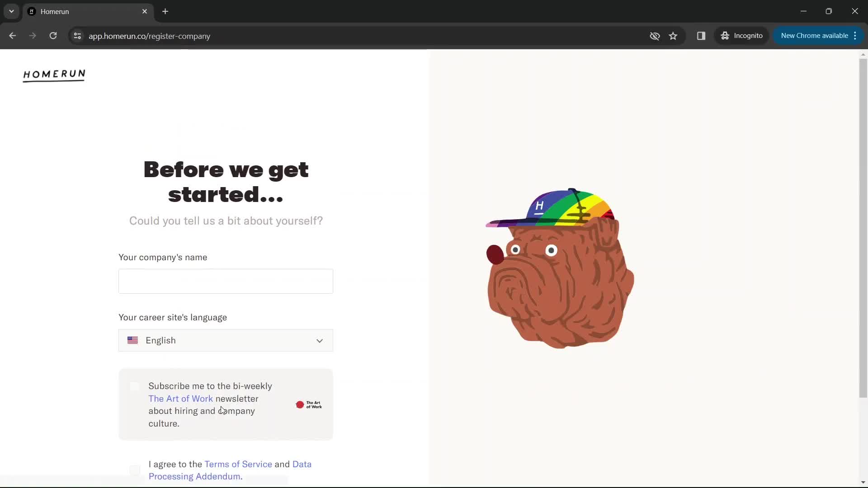Click the company name input field
The width and height of the screenshot is (868, 488).
tap(226, 281)
